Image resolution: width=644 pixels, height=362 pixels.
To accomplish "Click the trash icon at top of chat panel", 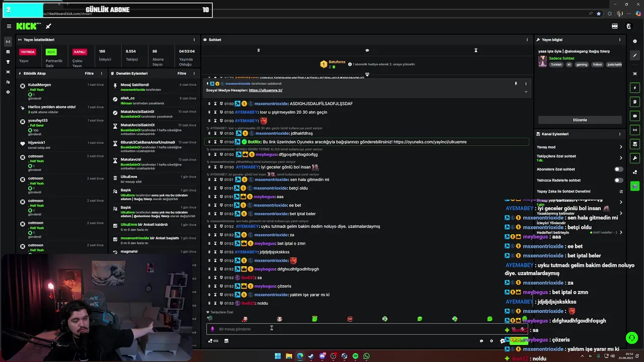I will (x=259, y=50).
